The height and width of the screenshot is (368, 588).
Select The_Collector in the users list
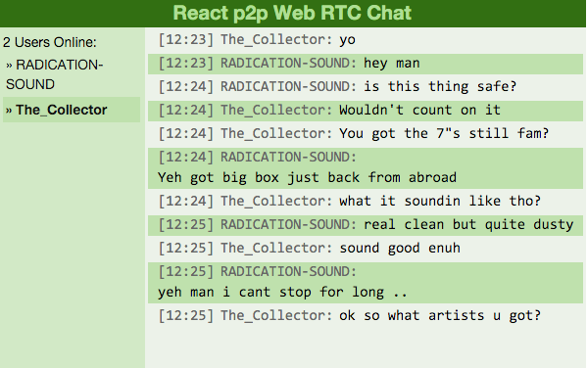[72, 110]
